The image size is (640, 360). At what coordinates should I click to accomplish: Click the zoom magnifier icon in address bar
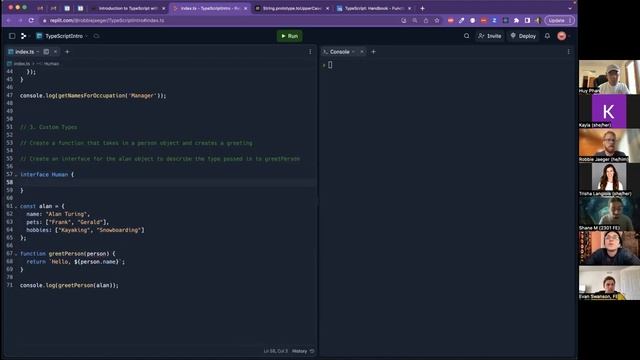(415, 20)
